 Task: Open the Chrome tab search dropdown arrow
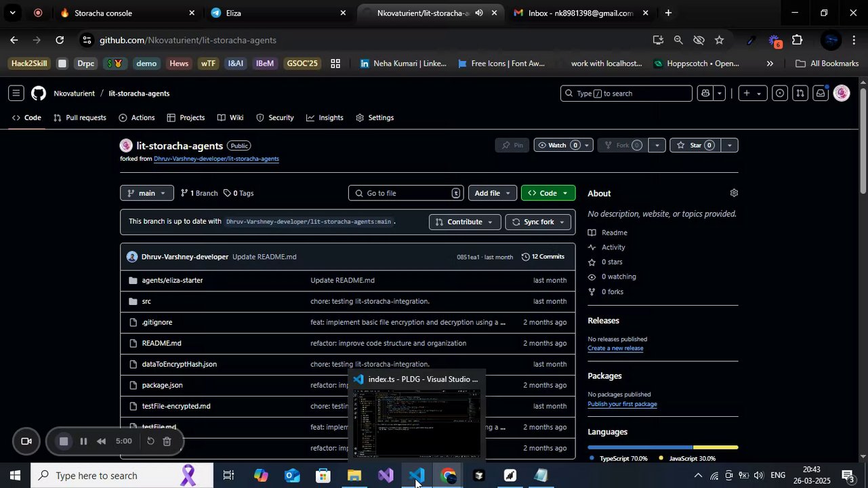click(x=12, y=13)
